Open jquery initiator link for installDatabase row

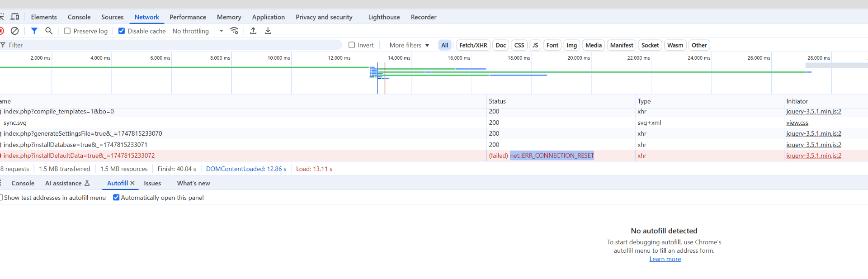(814, 145)
